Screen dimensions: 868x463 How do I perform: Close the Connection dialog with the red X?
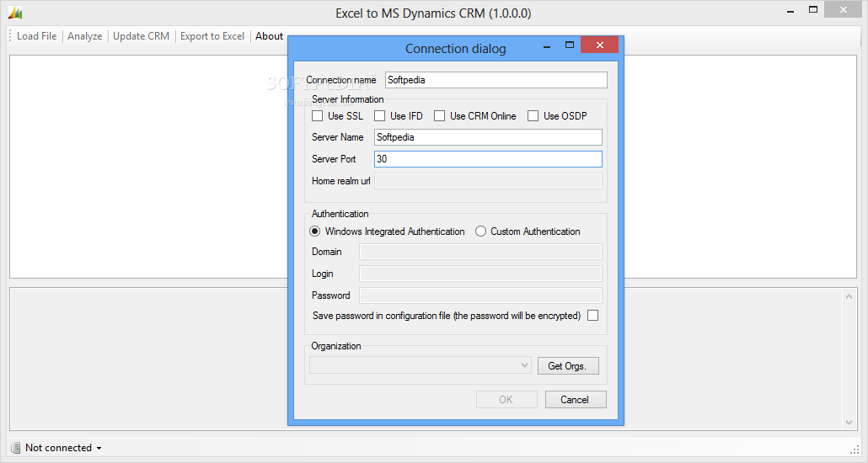click(599, 45)
